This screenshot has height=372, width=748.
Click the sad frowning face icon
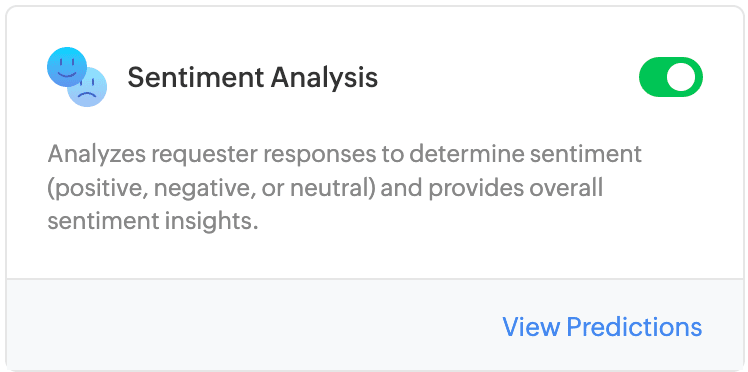[x=89, y=89]
